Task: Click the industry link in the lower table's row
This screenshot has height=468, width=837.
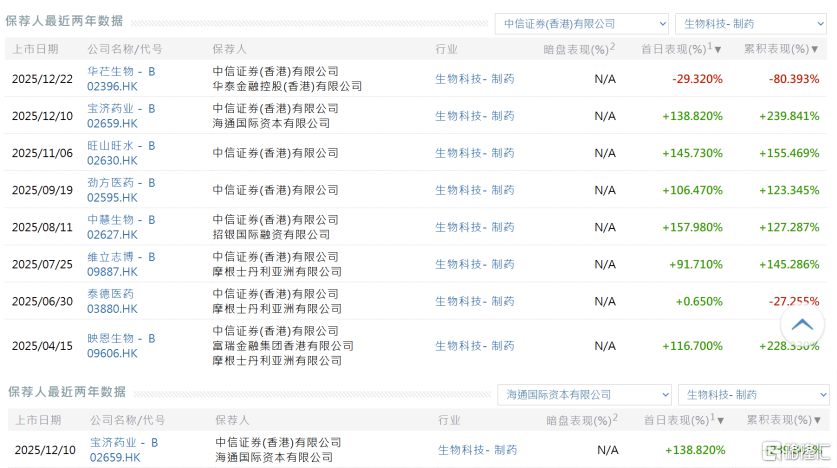Action: click(x=477, y=450)
